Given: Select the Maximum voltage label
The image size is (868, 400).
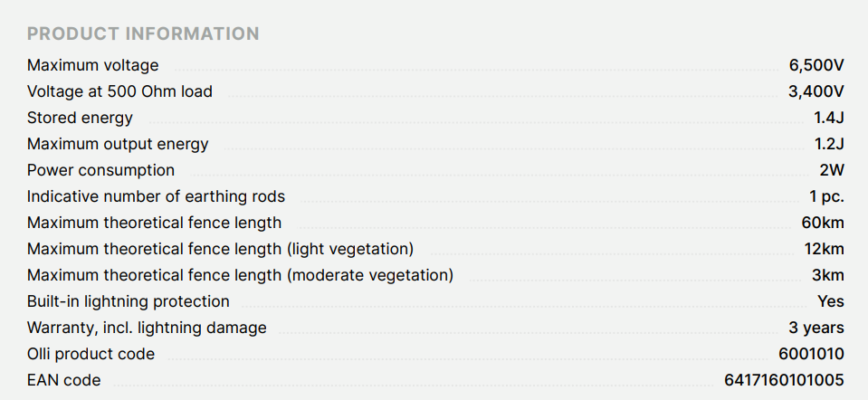Looking at the screenshot, I should 92,65.
